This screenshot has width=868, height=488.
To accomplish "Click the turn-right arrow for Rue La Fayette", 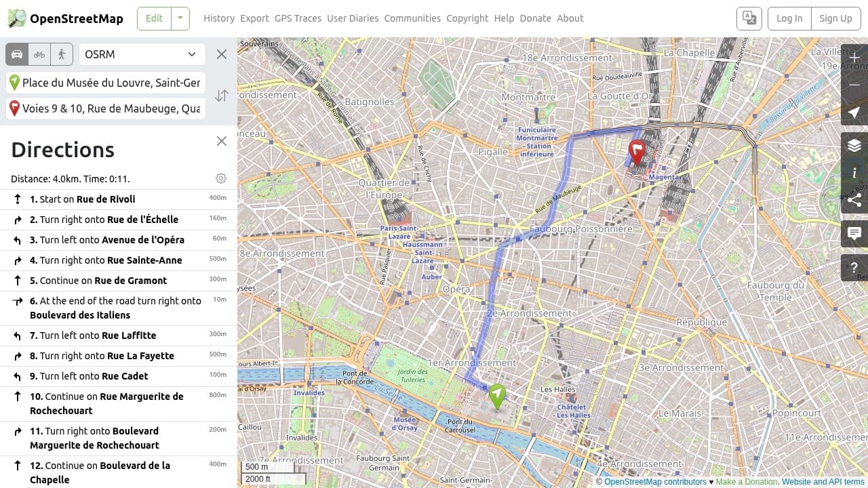I will click(18, 356).
